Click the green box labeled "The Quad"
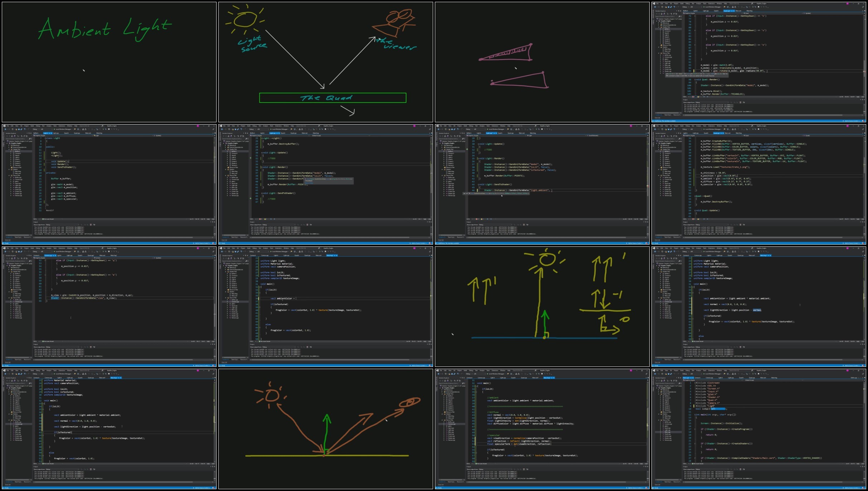868x491 pixels. coord(333,98)
